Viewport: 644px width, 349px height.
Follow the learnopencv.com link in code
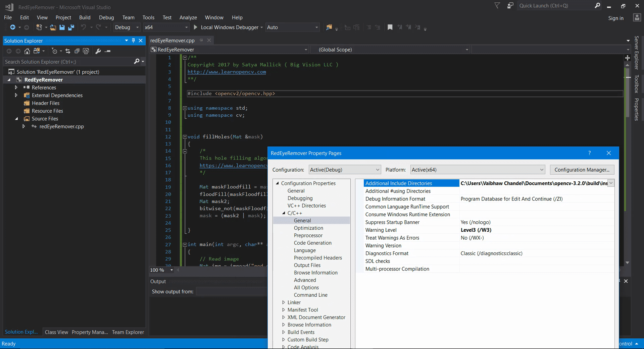coord(227,72)
